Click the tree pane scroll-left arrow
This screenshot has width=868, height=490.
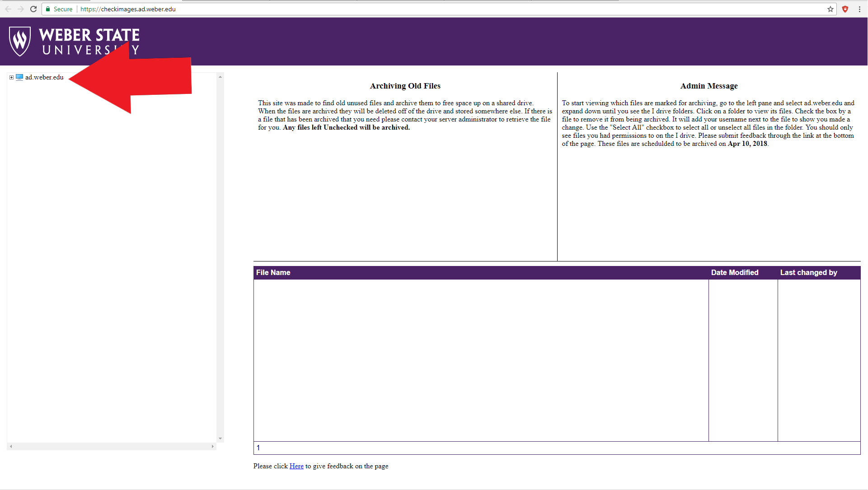(x=11, y=446)
